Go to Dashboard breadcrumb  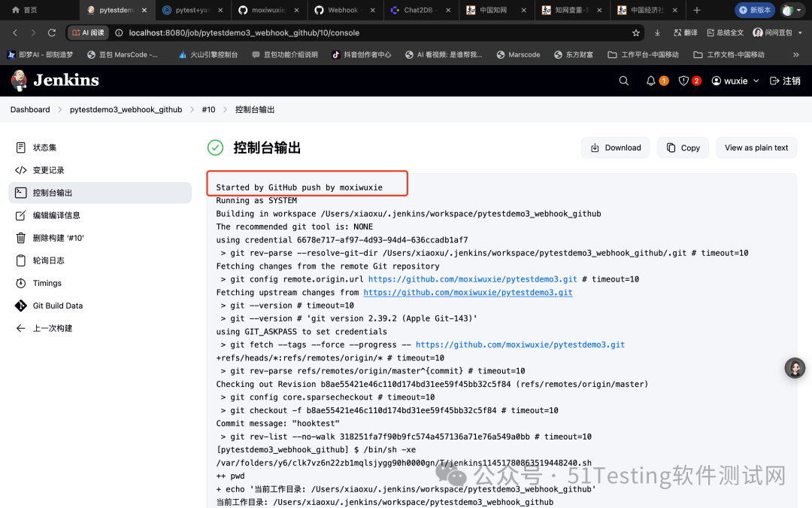(x=30, y=109)
